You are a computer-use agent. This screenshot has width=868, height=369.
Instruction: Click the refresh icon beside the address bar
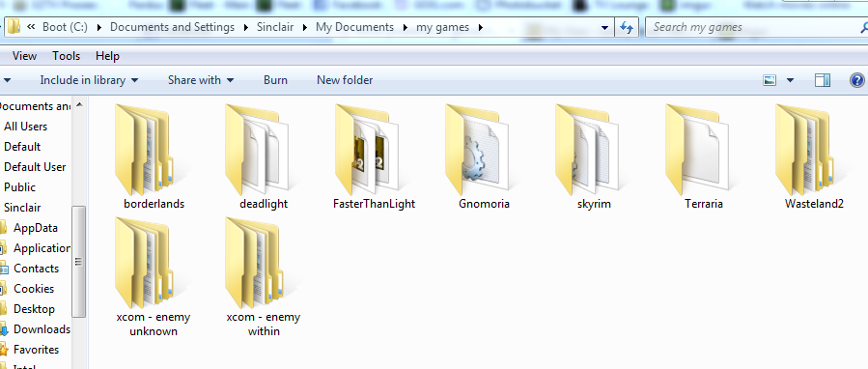626,27
